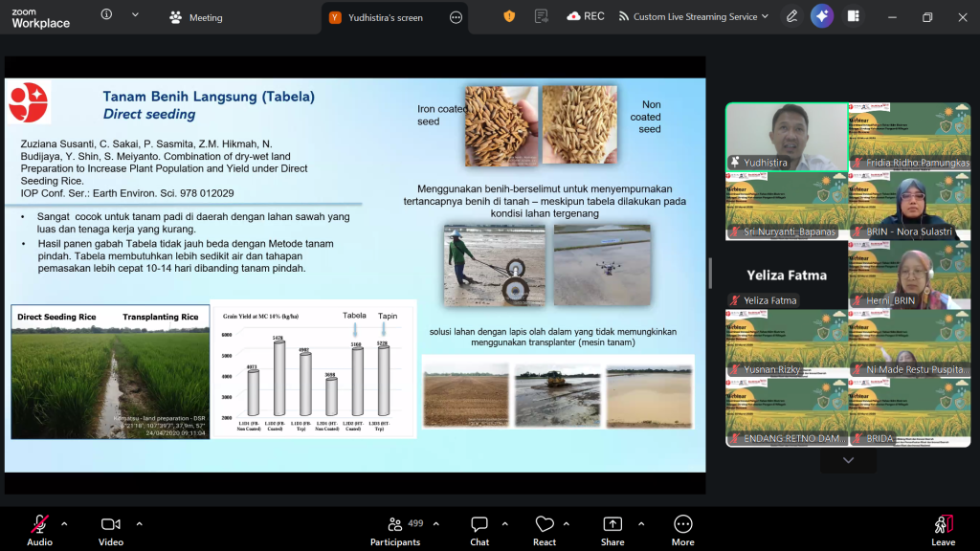Toggle the Participants panel

click(x=396, y=530)
